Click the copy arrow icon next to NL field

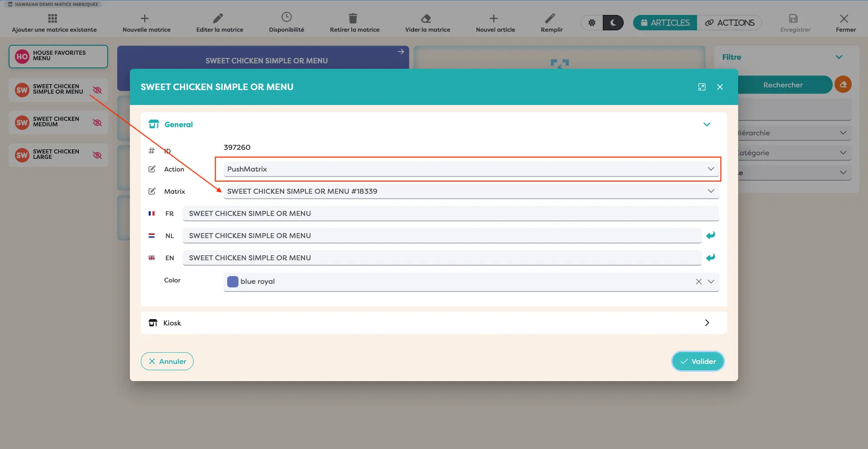coord(711,235)
